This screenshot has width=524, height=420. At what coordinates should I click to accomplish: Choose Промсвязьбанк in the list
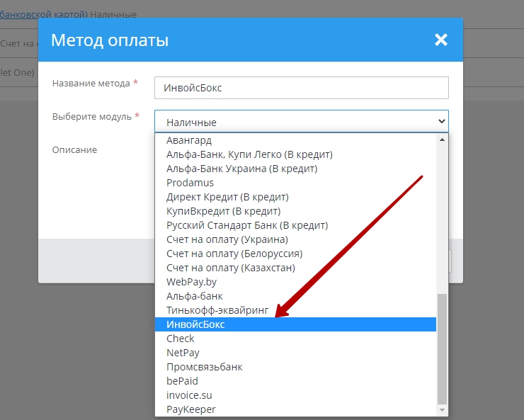204,367
